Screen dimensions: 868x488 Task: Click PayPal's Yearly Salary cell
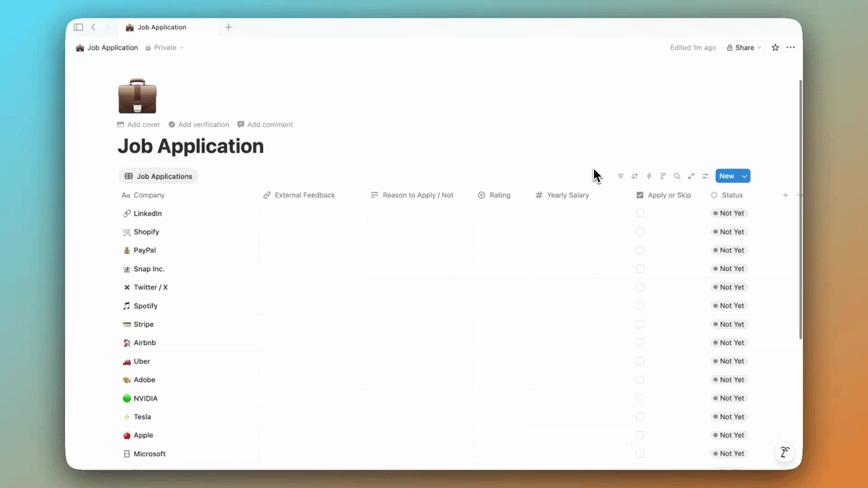pos(581,250)
